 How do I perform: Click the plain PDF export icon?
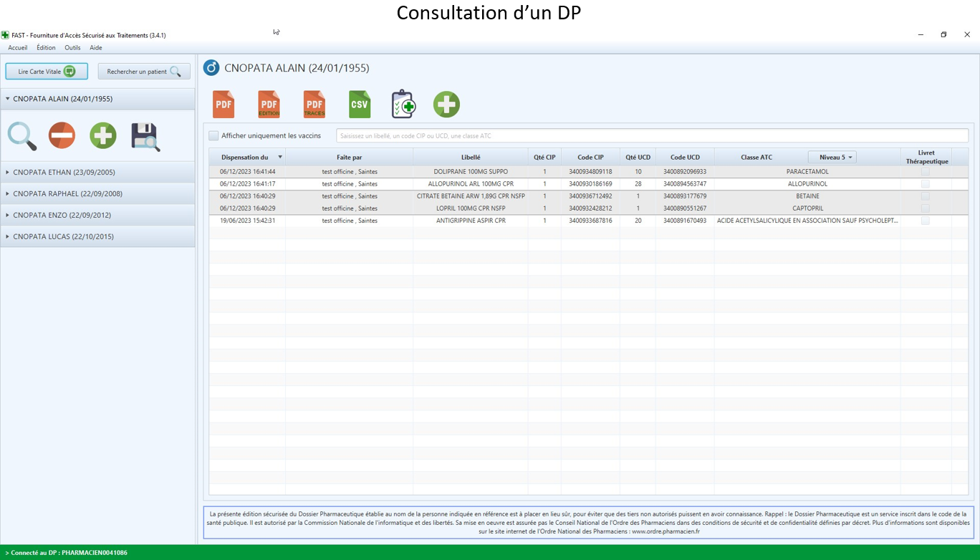click(224, 105)
